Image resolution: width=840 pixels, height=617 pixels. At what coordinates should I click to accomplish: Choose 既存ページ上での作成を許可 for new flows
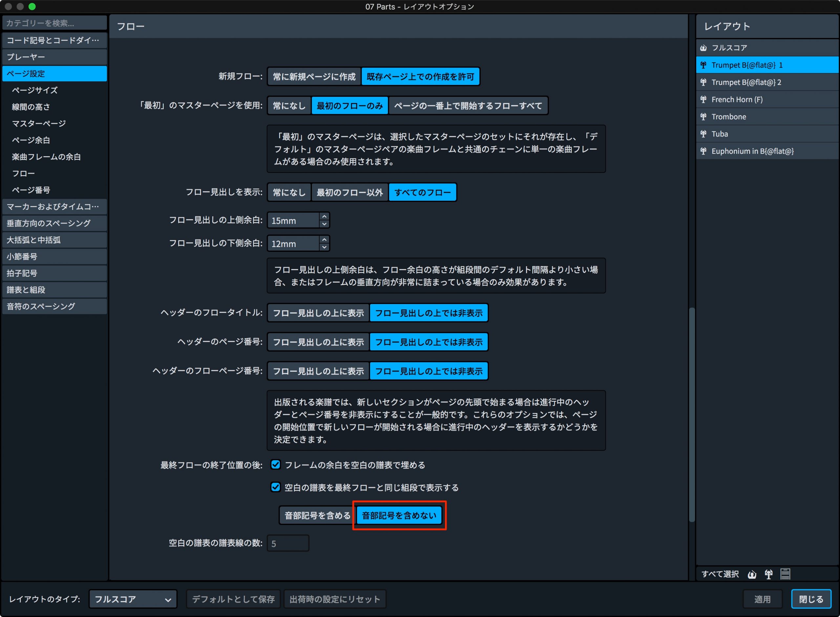click(x=420, y=76)
